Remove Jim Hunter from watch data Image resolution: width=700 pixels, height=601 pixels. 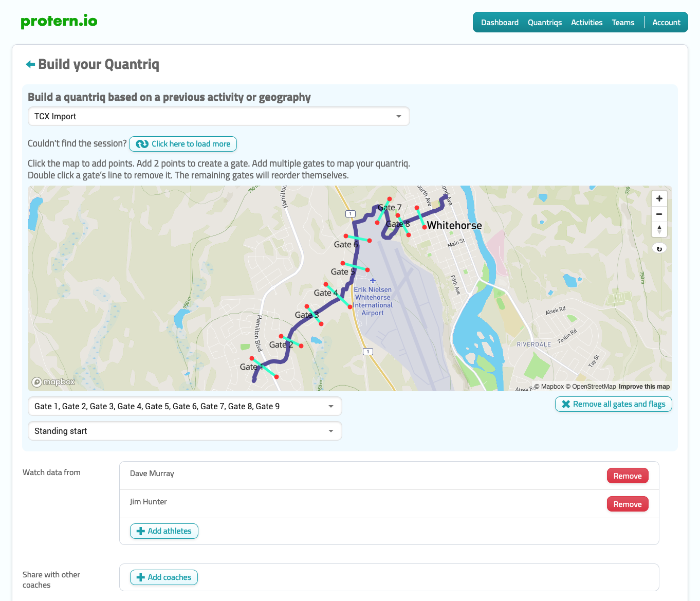click(x=627, y=504)
